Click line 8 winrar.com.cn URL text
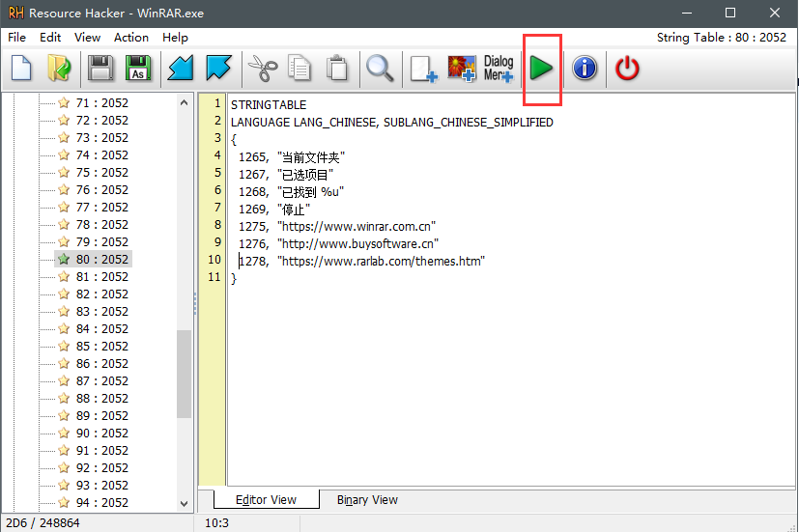Screen dimensions: 799x532 pos(357,226)
